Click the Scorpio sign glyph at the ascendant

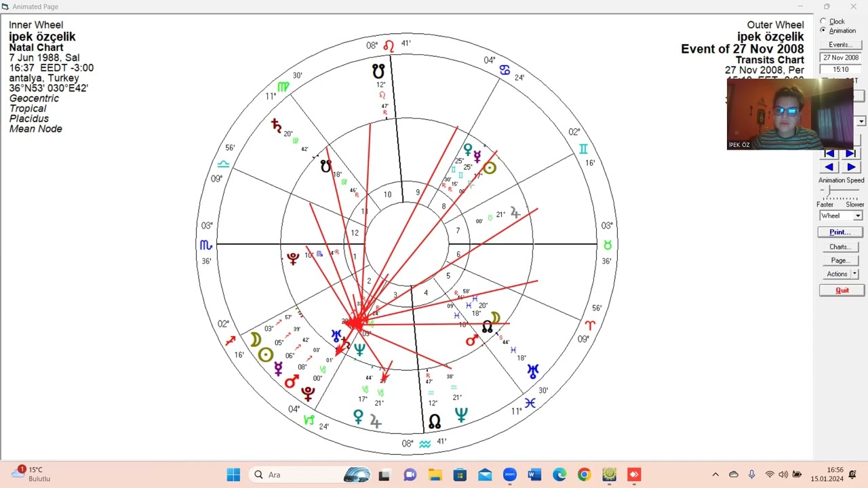(x=206, y=245)
